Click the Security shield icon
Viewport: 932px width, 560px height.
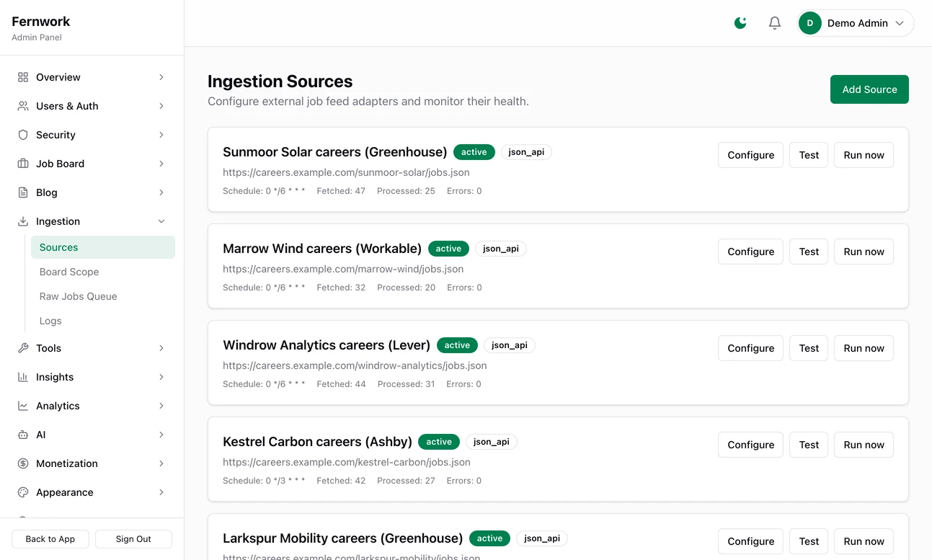pyautogui.click(x=23, y=135)
